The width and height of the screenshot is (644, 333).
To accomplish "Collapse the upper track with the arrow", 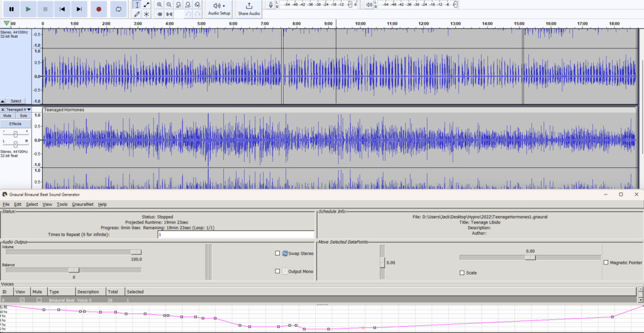I will 4,101.
